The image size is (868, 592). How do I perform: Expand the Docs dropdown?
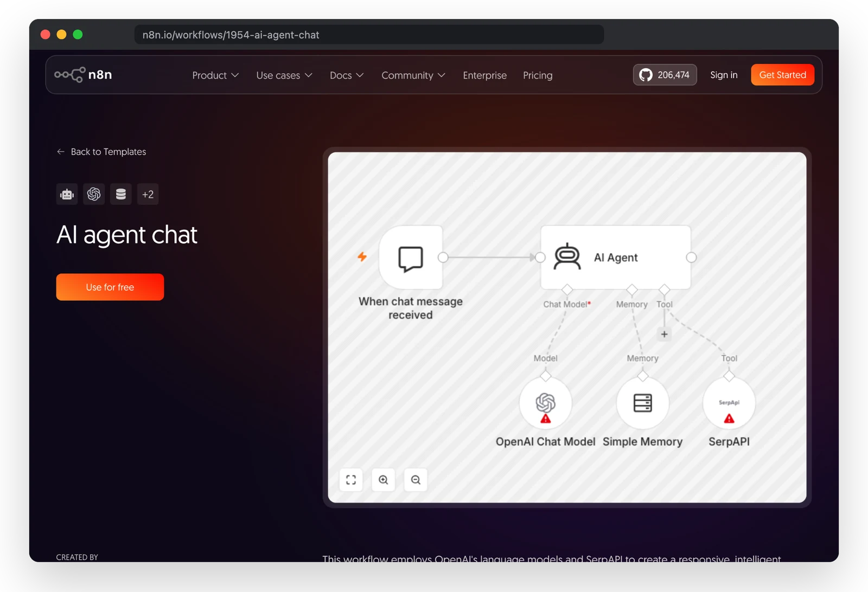(347, 75)
